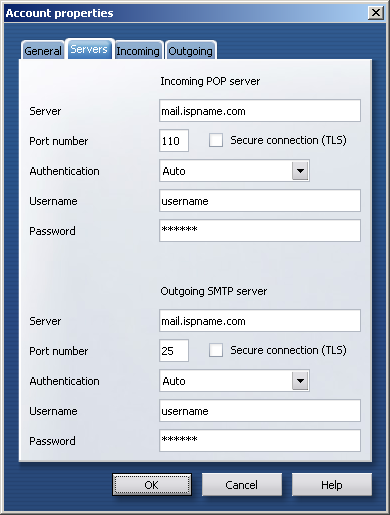
Task: Switch to the Outgoing tab
Action: point(191,51)
